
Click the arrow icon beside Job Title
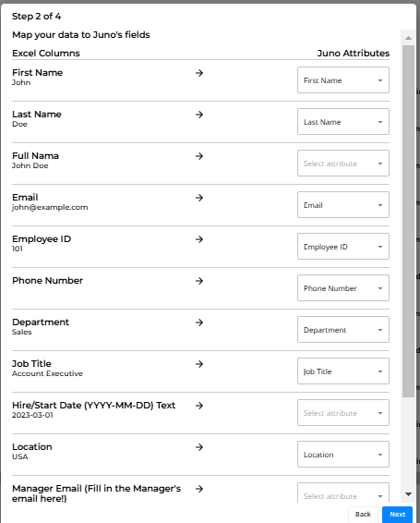(x=199, y=364)
